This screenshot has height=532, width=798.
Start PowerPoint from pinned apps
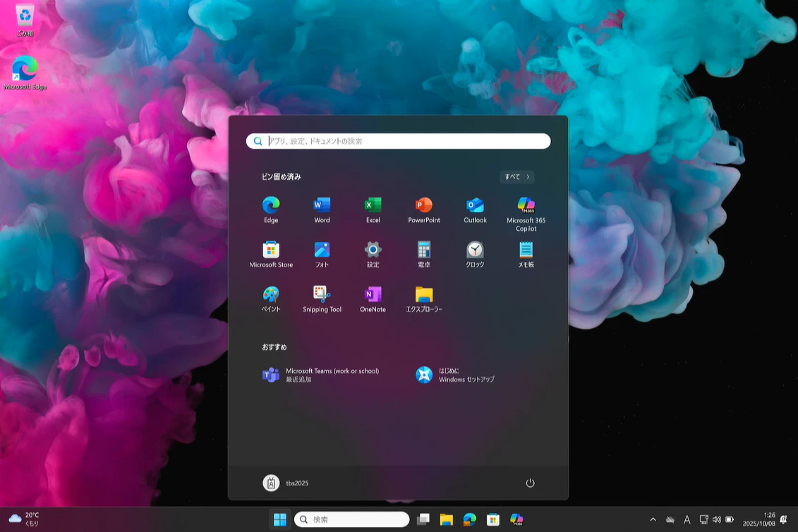424,210
